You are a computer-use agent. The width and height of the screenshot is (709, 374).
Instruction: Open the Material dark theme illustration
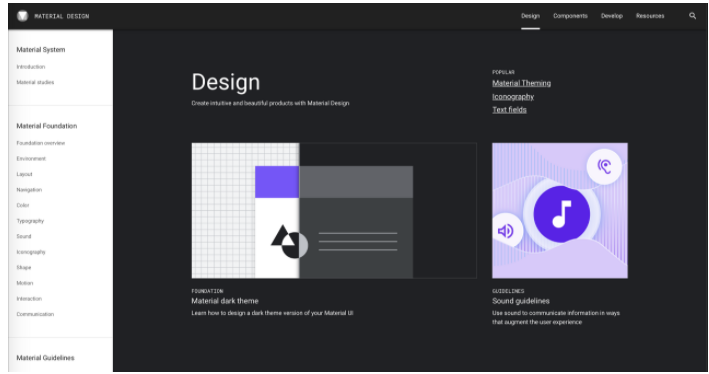click(x=334, y=210)
